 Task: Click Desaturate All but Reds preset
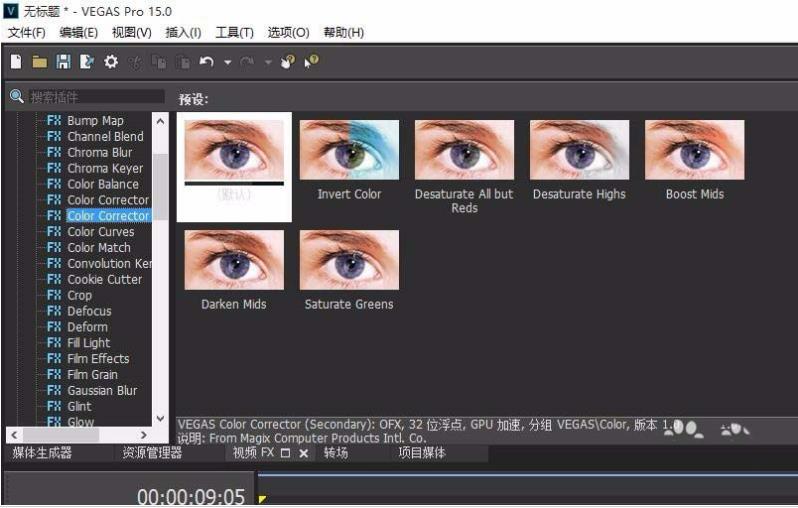point(464,150)
